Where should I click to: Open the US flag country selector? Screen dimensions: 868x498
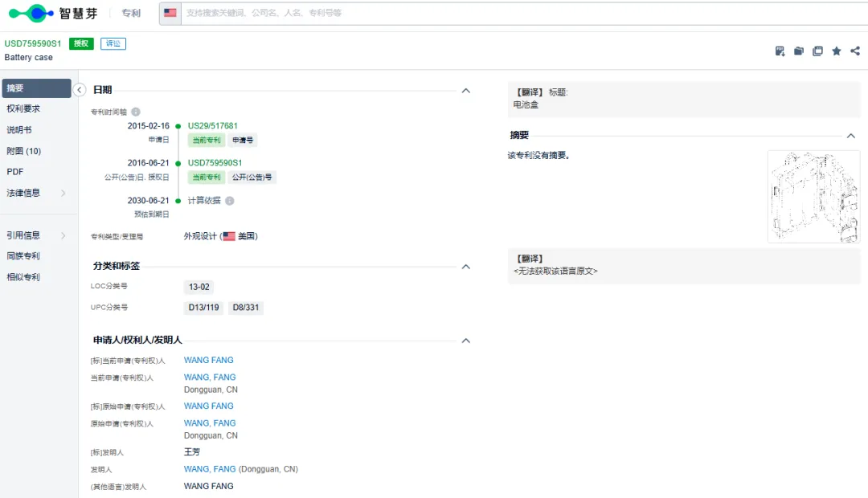click(170, 13)
